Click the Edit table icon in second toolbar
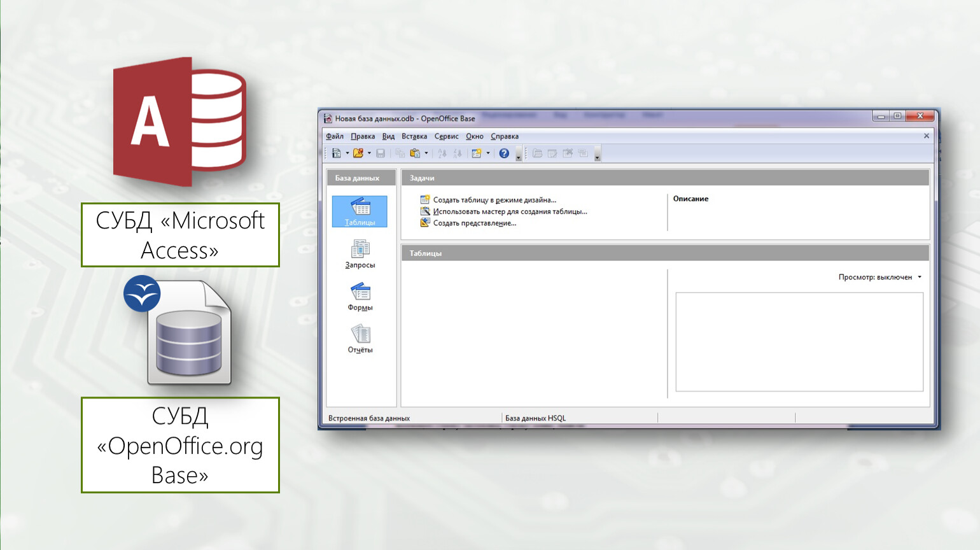Image resolution: width=980 pixels, height=550 pixels. 552,153
